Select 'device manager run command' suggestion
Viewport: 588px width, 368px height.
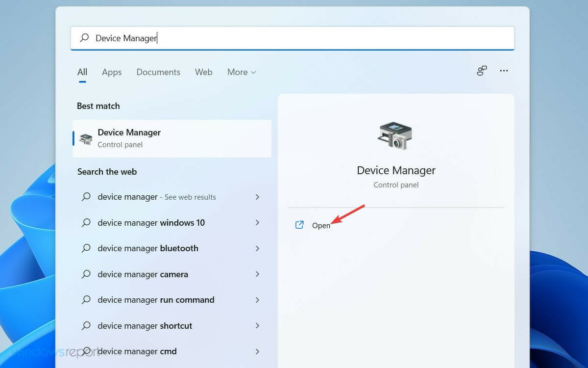tap(172, 300)
